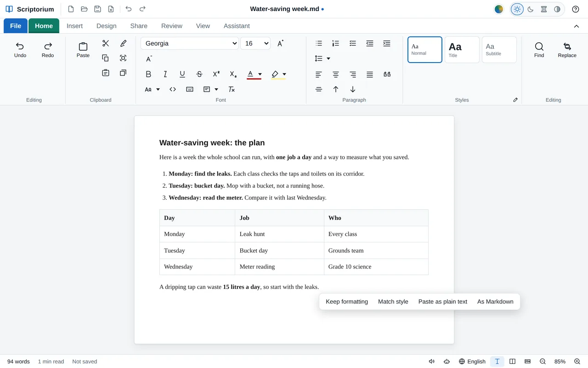Open the Georgia font family dropdown
The image size is (588, 368).
190,43
